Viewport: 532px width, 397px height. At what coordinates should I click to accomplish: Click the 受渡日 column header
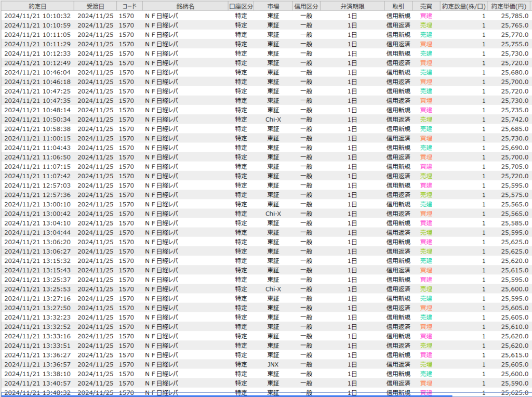pyautogui.click(x=95, y=6)
